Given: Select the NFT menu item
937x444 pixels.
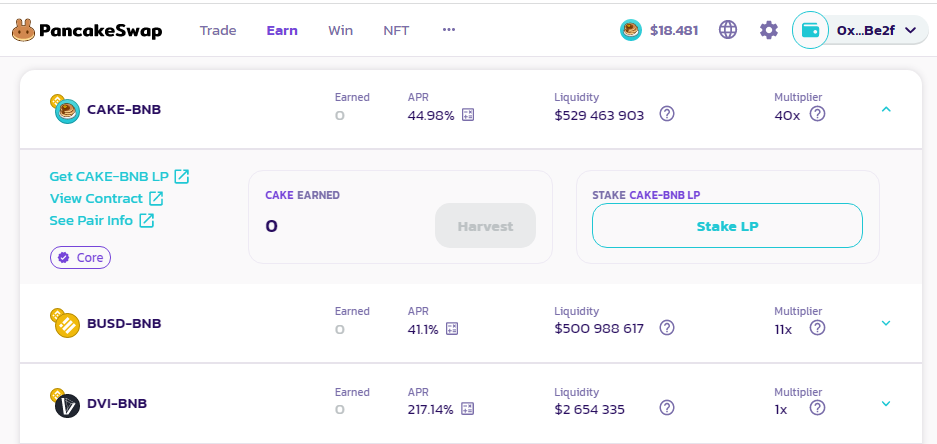Looking at the screenshot, I should click(x=396, y=30).
